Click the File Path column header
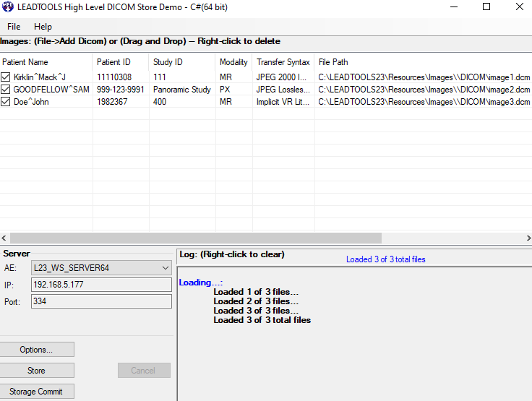 coord(423,62)
